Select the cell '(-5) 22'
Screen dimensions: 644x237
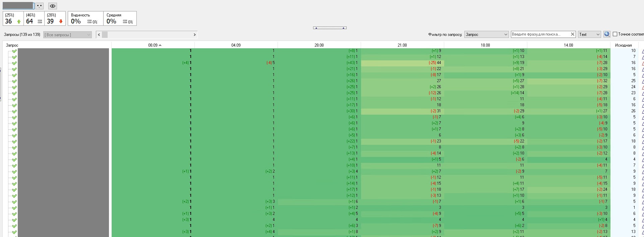pos(485,141)
